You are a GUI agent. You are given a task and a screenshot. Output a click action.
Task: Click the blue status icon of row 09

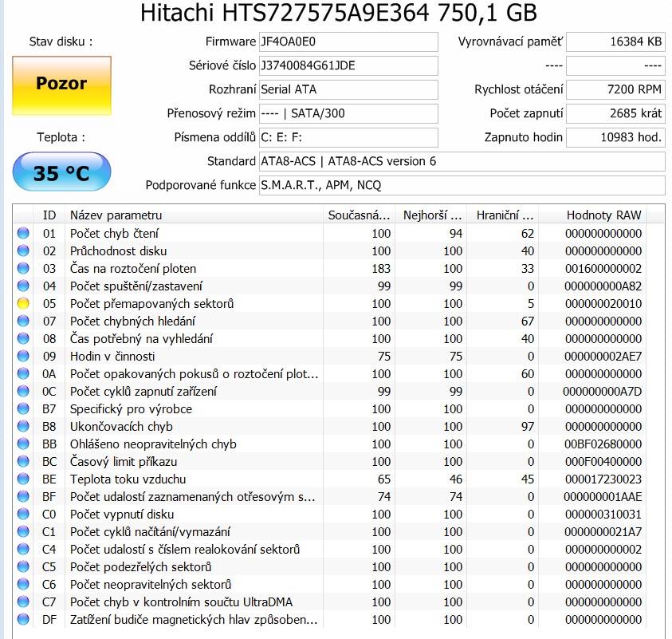[23, 357]
